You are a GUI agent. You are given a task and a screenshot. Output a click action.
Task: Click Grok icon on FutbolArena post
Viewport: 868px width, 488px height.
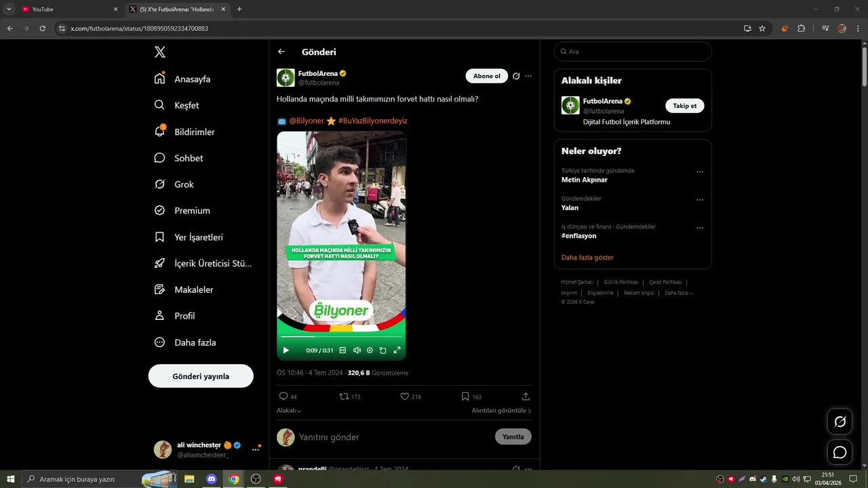[516, 76]
